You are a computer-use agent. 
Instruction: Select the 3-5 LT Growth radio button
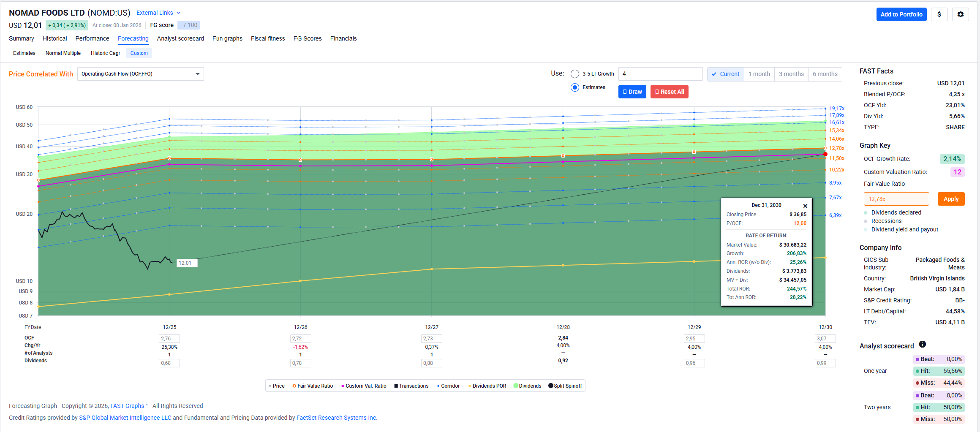(x=574, y=74)
